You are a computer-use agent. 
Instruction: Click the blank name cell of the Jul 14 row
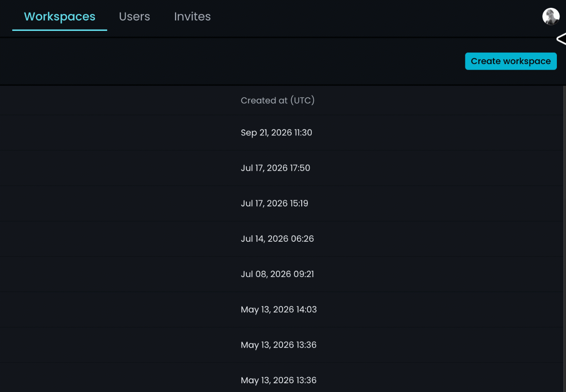[x=118, y=239]
